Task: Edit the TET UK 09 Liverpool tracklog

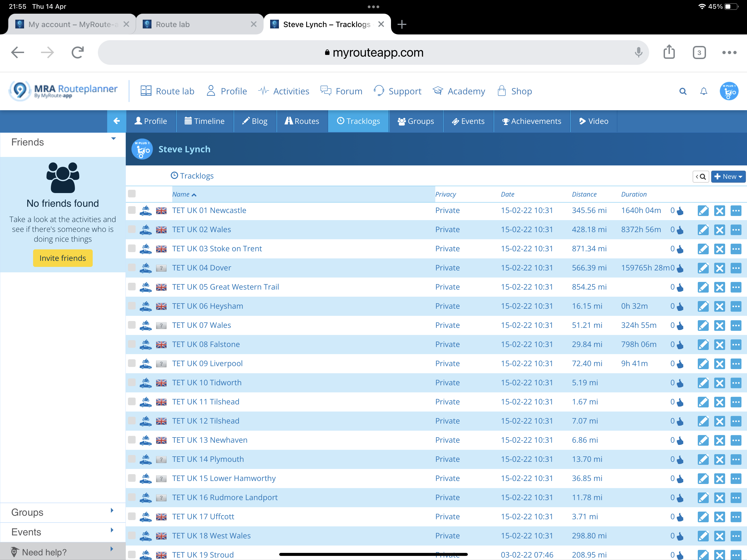Action: tap(703, 364)
